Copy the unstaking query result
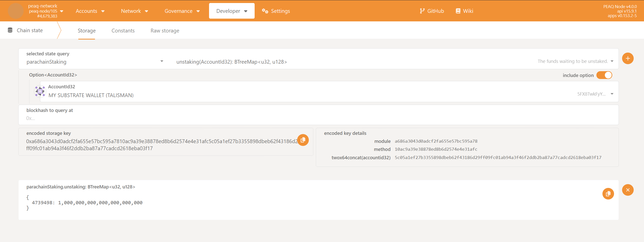 (608, 193)
